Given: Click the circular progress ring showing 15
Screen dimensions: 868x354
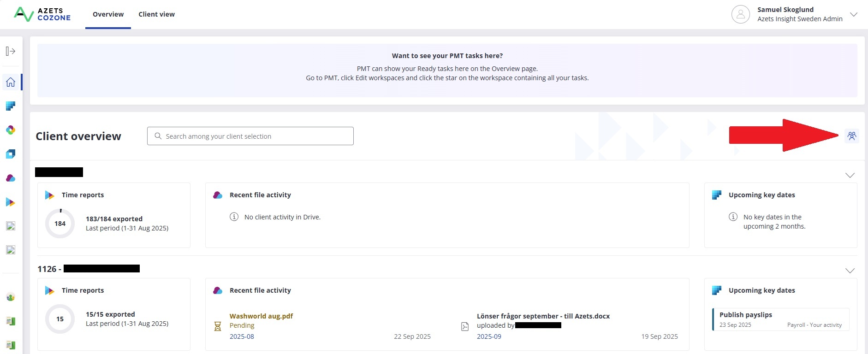Looking at the screenshot, I should click(60, 319).
